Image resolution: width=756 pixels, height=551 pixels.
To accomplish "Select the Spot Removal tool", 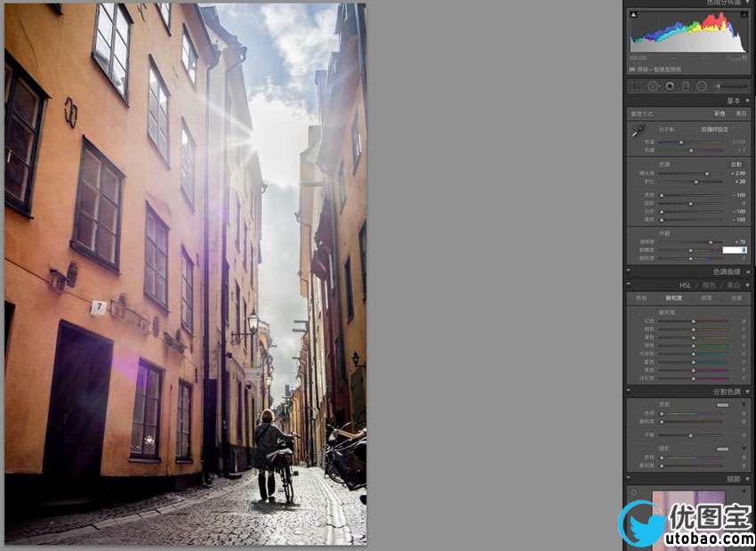I will coord(654,86).
